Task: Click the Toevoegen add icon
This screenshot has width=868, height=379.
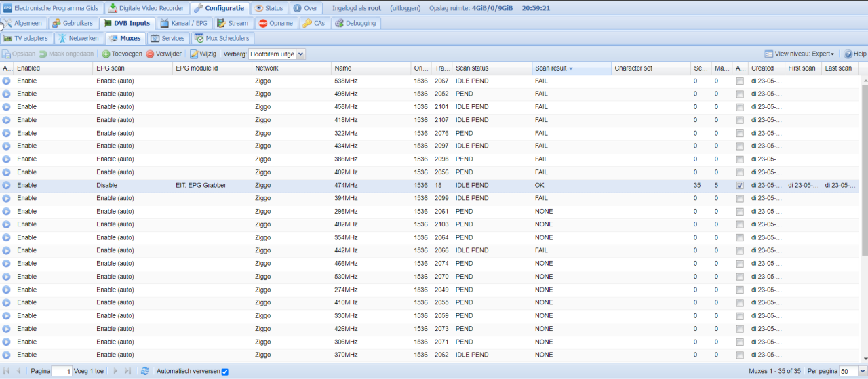Action: [106, 54]
